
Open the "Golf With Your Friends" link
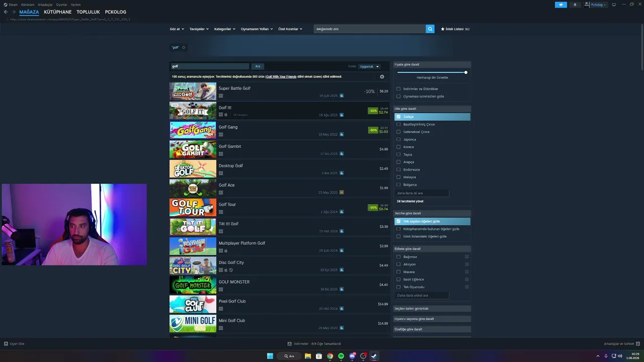pos(281,77)
